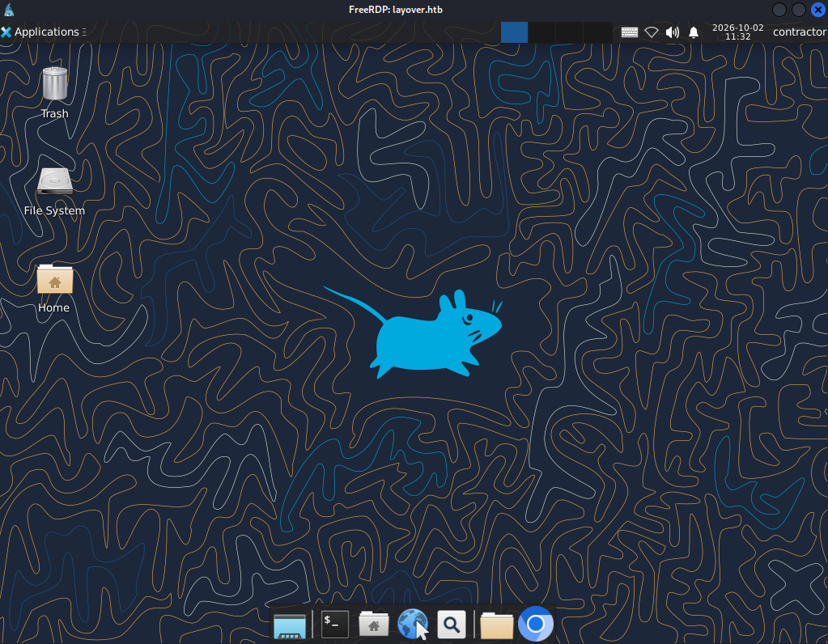This screenshot has width=828, height=644.
Task: Open the Application Finder magnifier icon
Action: click(x=452, y=625)
